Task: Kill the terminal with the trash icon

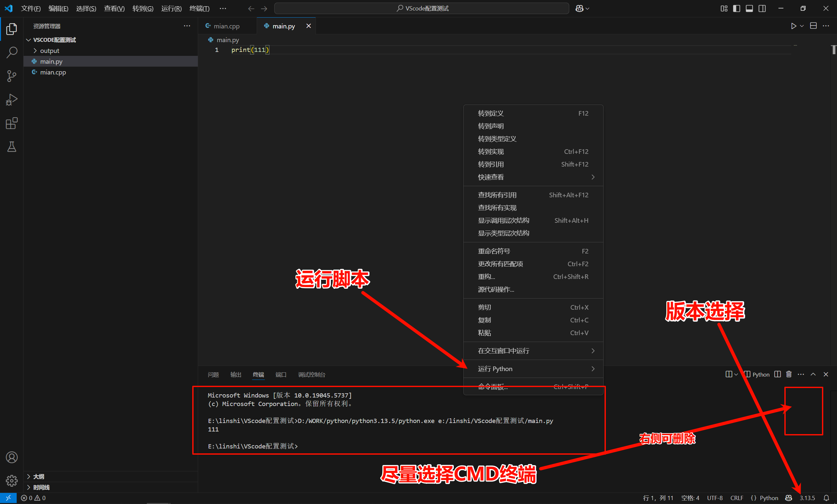Action: point(788,374)
